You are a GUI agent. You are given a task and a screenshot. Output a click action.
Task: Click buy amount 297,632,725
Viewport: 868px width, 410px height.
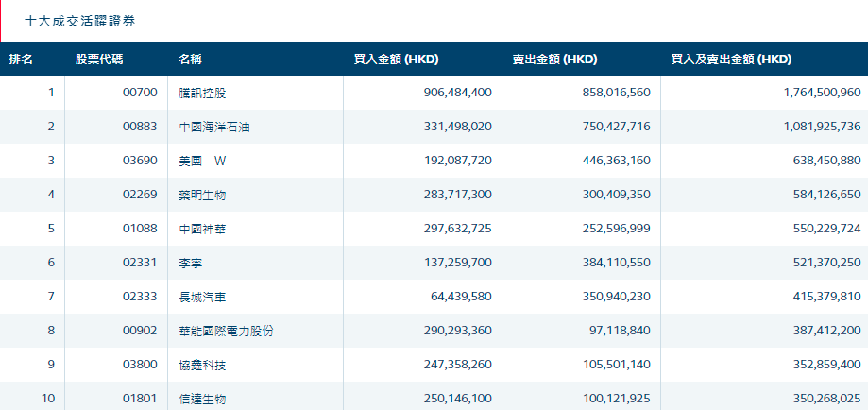457,229
